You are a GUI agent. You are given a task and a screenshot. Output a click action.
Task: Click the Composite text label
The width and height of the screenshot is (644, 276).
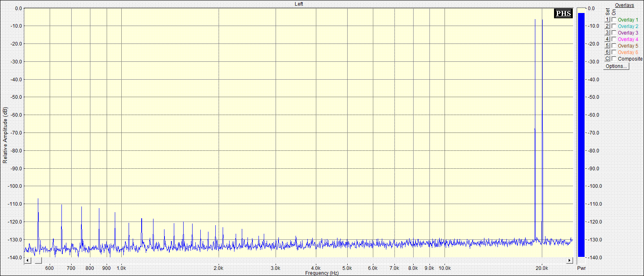click(630, 59)
